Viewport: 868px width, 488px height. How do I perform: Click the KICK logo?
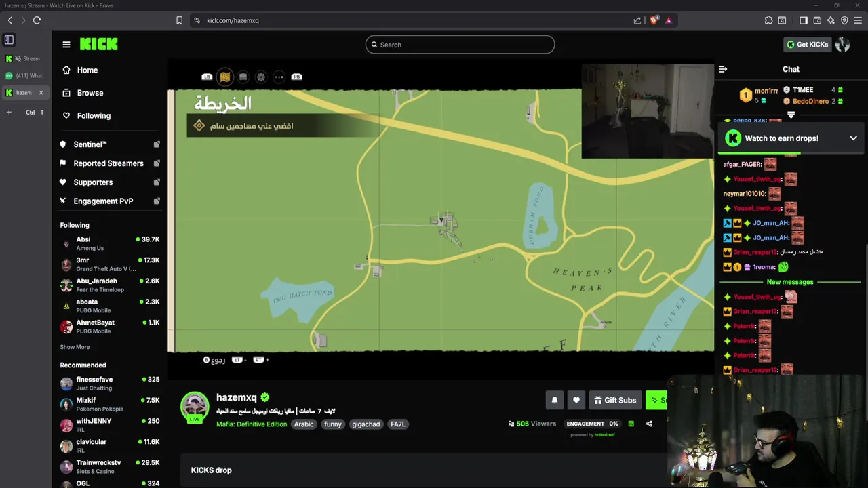click(99, 44)
